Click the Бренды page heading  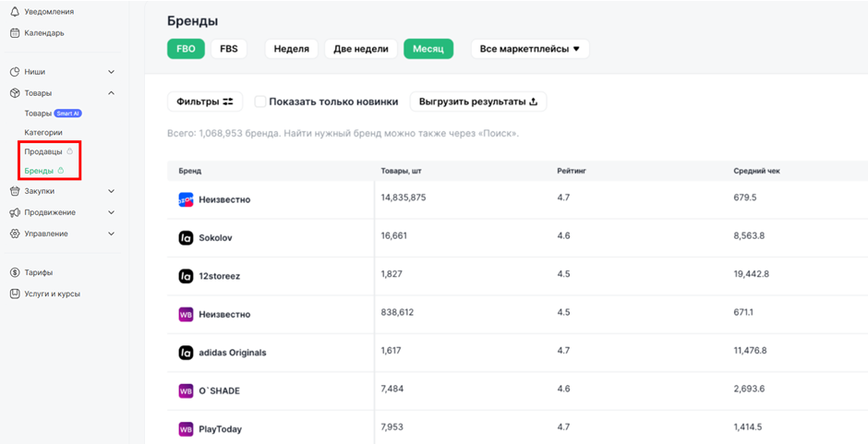tap(193, 21)
